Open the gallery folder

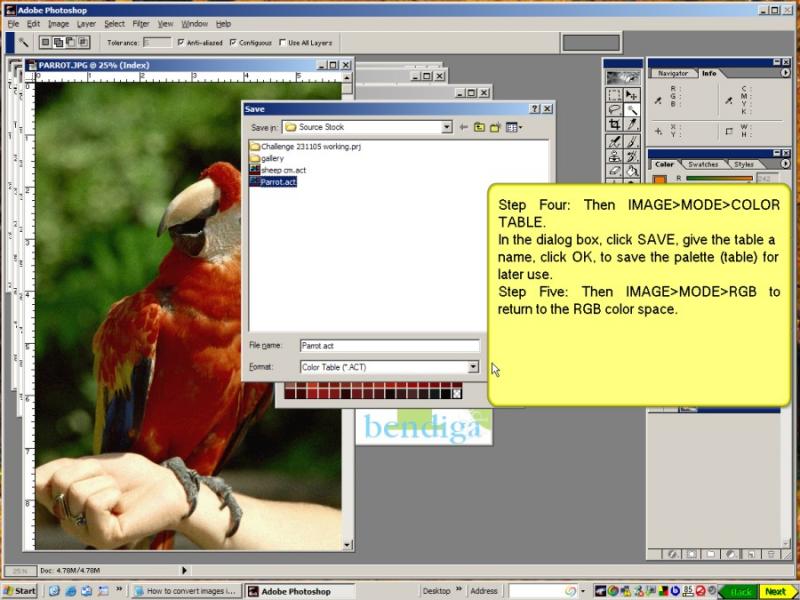pyautogui.click(x=267, y=158)
